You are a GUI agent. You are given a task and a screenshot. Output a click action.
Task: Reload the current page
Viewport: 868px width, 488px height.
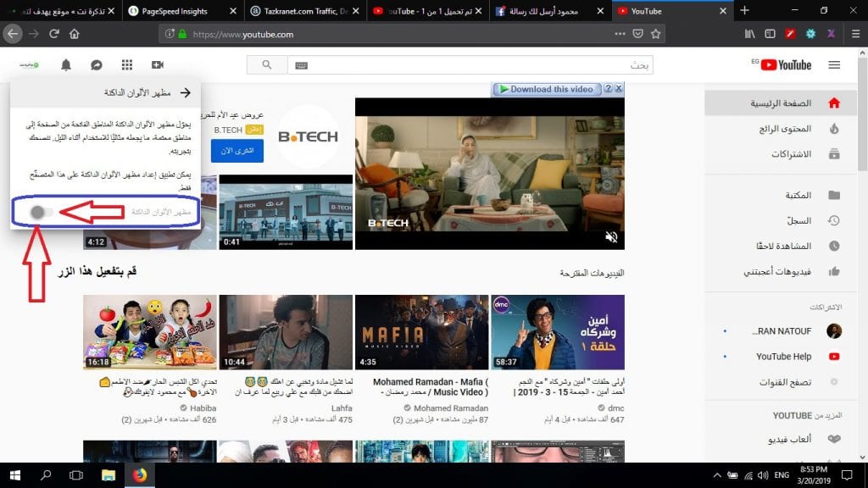coord(53,34)
